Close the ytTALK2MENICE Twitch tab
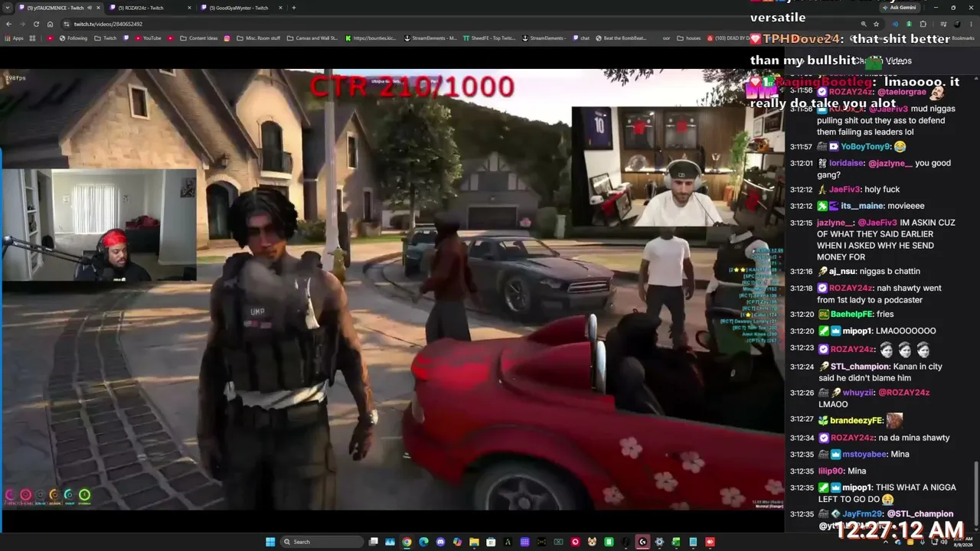This screenshot has height=551, width=980. tap(98, 8)
